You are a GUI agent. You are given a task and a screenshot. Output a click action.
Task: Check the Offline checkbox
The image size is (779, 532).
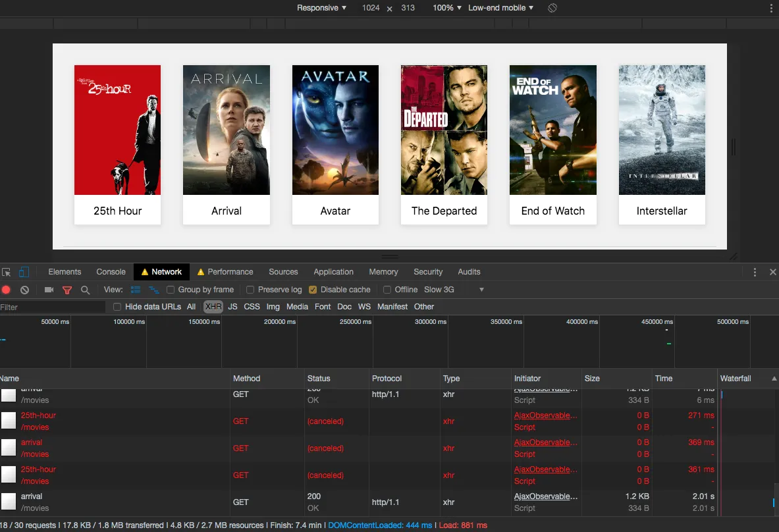click(x=387, y=290)
